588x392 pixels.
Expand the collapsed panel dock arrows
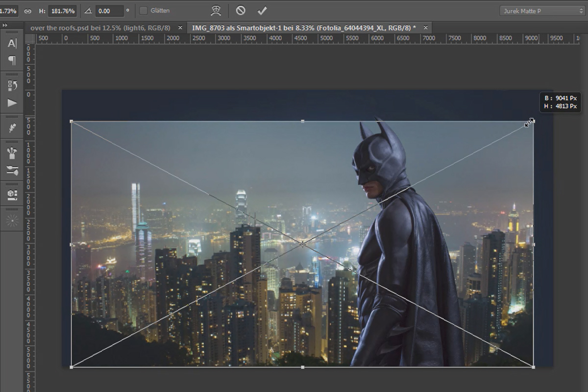[4, 25]
